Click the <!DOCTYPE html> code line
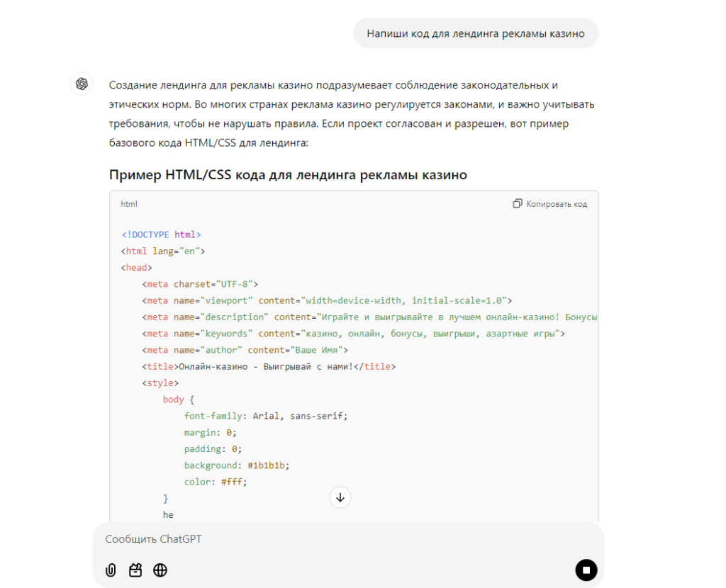This screenshot has width=726, height=588. pos(161,234)
